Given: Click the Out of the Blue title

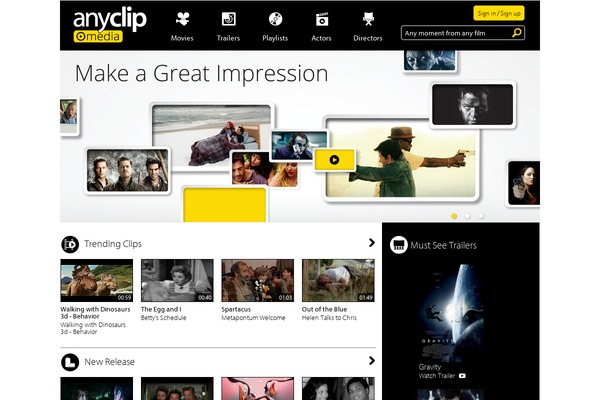Looking at the screenshot, I should (324, 309).
